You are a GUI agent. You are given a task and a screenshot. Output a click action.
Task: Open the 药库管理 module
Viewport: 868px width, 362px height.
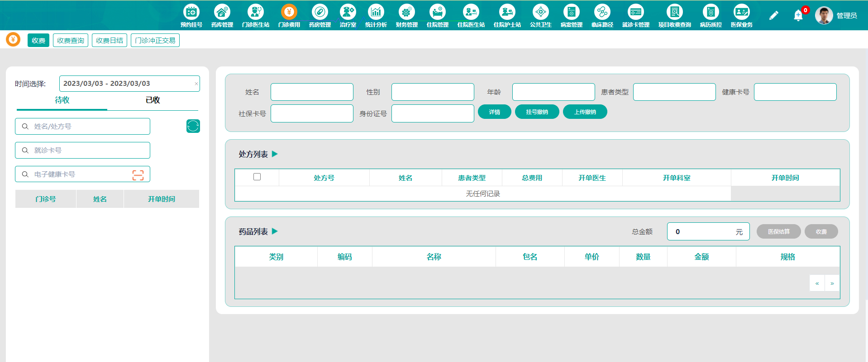pos(222,16)
